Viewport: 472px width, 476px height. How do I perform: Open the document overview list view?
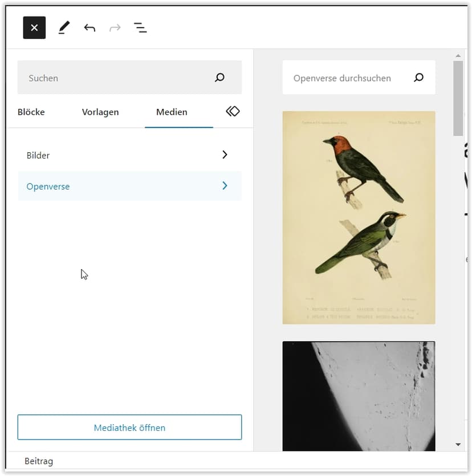point(140,27)
